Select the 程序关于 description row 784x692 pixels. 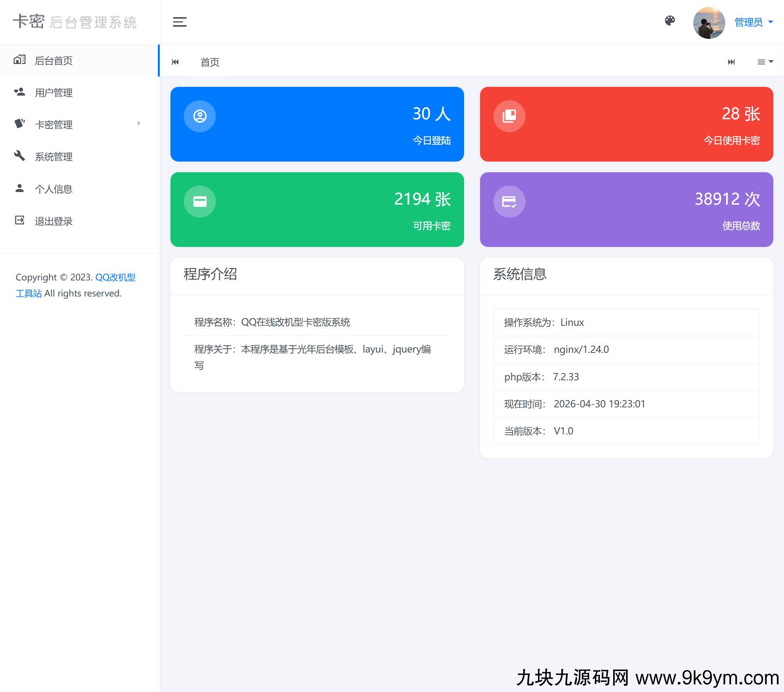pyautogui.click(x=317, y=357)
